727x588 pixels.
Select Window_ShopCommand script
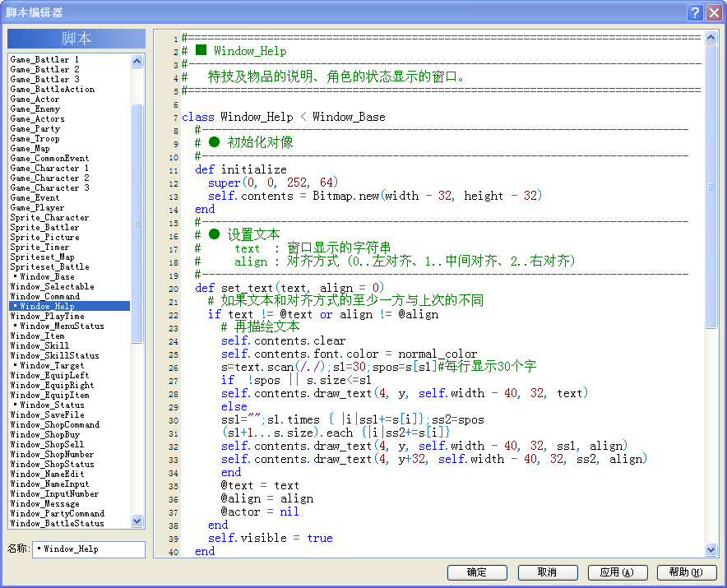click(x=70, y=425)
